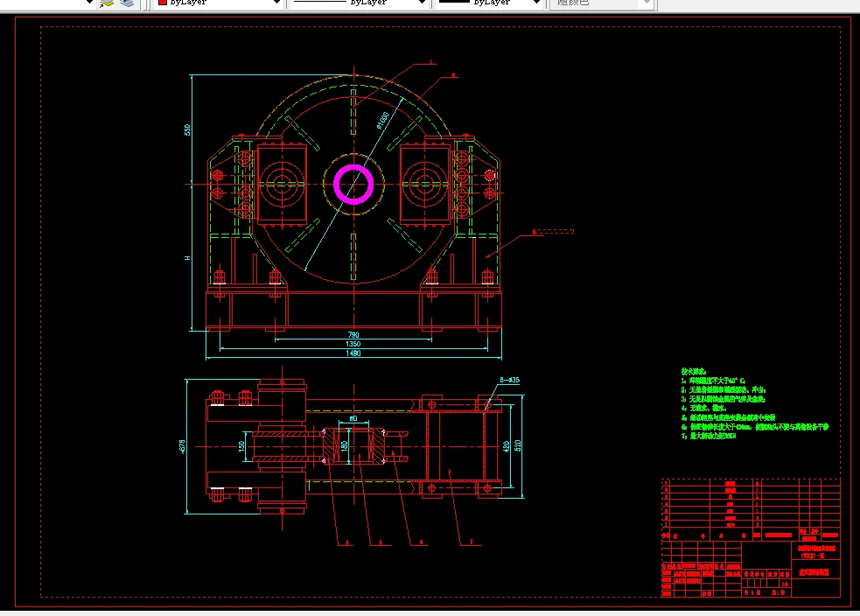Select the 1350 dimension text
Viewport: 860px width, 616px height.
[x=353, y=344]
